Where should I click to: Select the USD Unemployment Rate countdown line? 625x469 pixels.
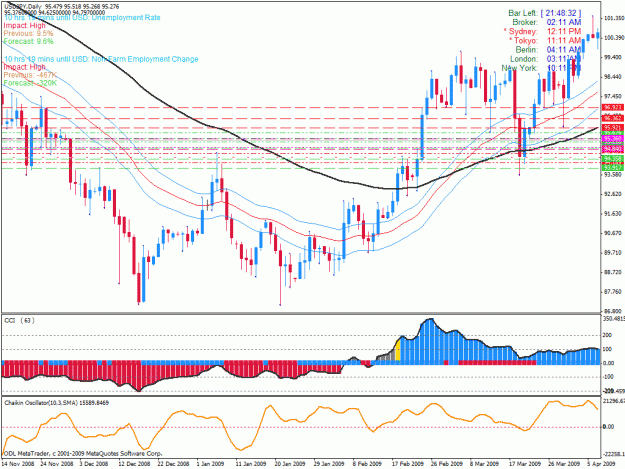point(82,18)
